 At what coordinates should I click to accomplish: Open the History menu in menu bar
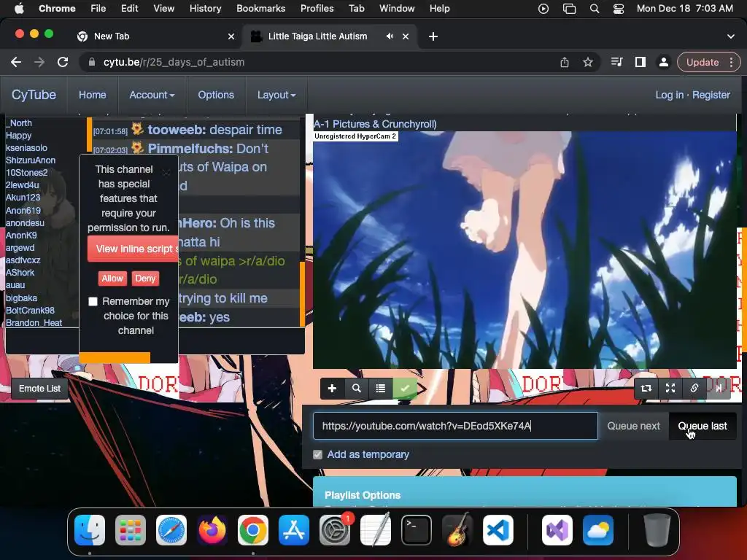(x=205, y=9)
